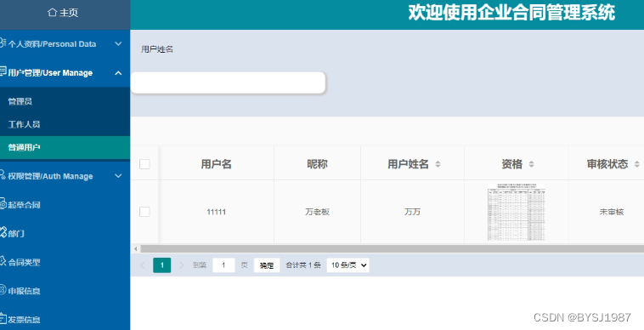Screen dimensions: 644x330
Task: Click the 用户姓名 search input field
Action: pyautogui.click(x=228, y=82)
